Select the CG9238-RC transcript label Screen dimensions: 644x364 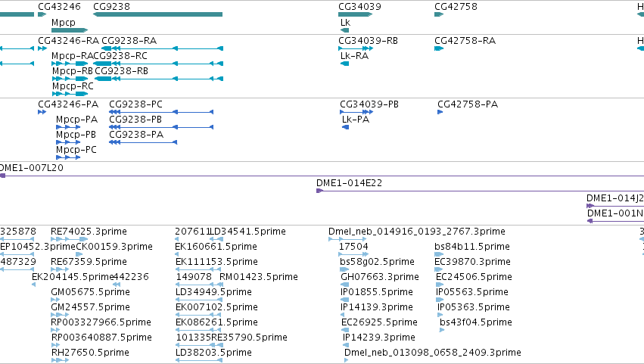pyautogui.click(x=120, y=56)
